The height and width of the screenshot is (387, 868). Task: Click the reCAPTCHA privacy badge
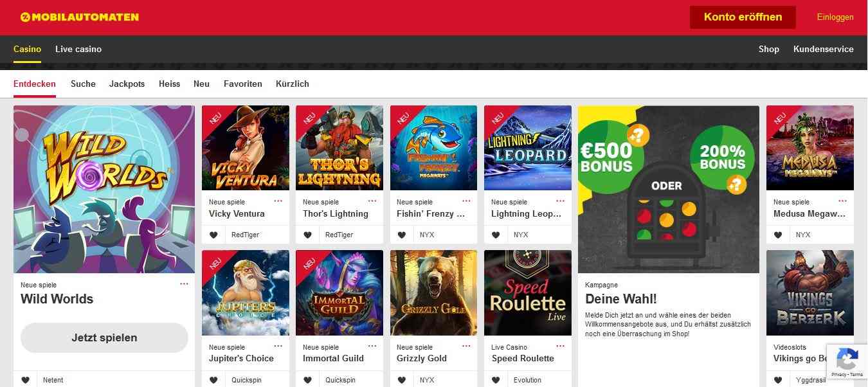(x=847, y=362)
